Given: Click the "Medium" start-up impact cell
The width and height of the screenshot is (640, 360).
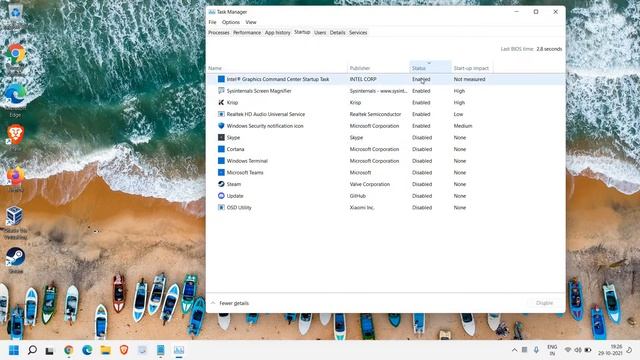Looking at the screenshot, I should [x=463, y=126].
